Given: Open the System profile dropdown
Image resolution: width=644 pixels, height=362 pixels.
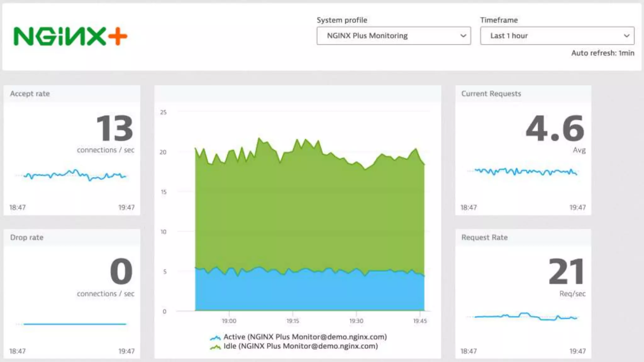Looking at the screenshot, I should point(393,36).
